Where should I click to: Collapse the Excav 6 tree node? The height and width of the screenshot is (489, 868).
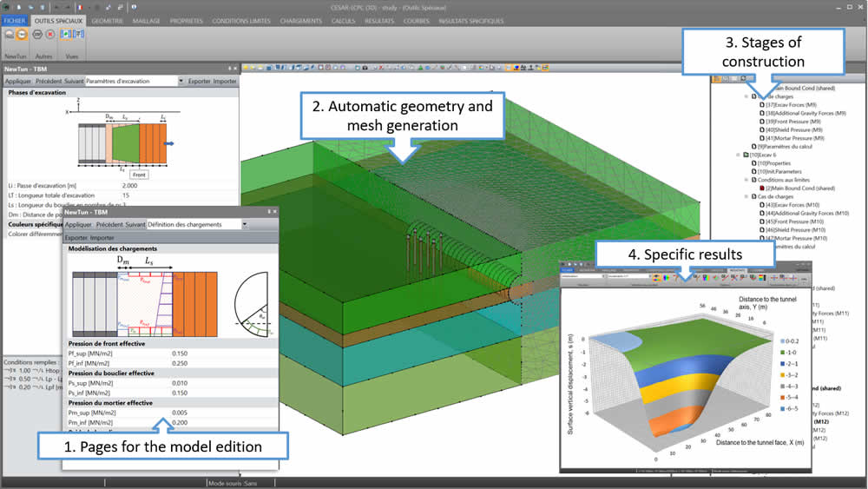[737, 155]
